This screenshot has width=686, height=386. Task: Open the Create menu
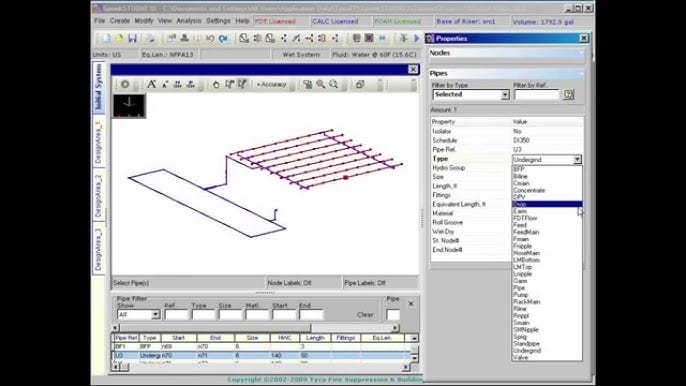click(119, 21)
